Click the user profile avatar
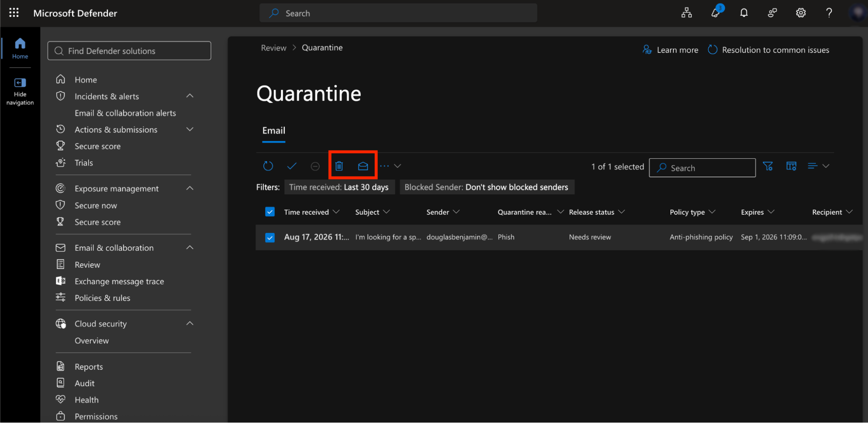 click(858, 13)
